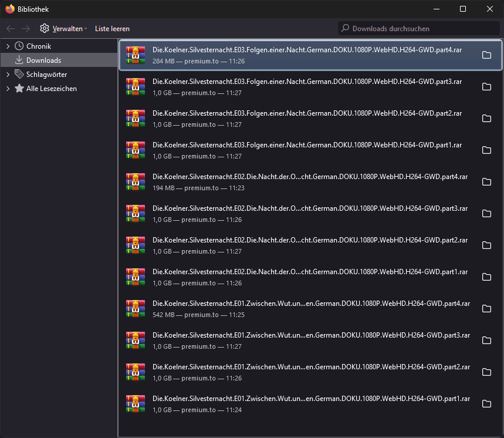Viewport: 504px width, 438px height.
Task: Focus the Downloads durchsuchen search field
Action: click(418, 28)
